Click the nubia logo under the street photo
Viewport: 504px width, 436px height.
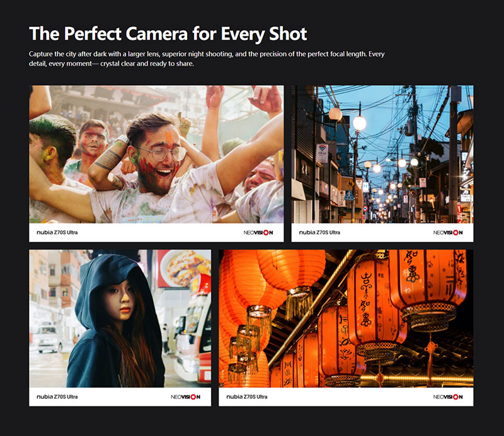pos(307,232)
